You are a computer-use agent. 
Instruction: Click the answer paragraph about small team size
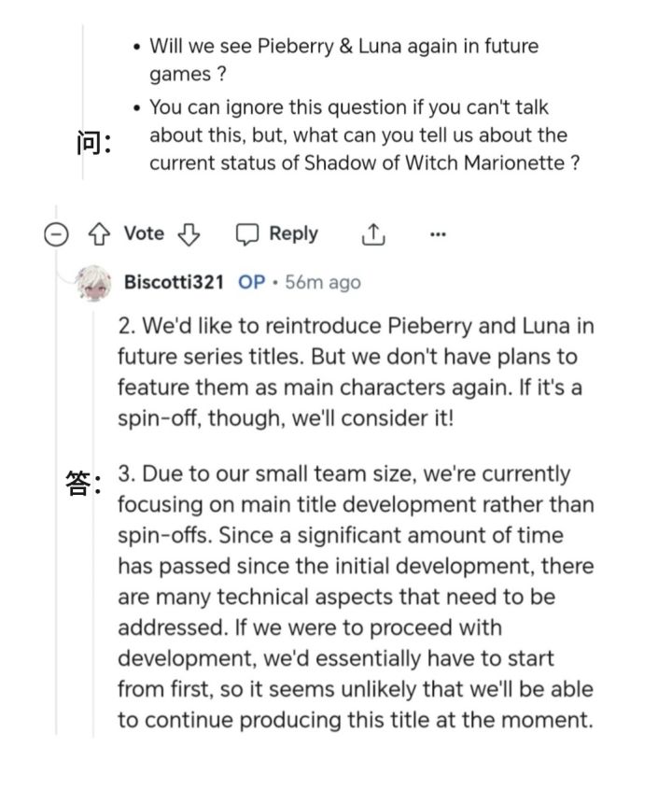click(355, 596)
